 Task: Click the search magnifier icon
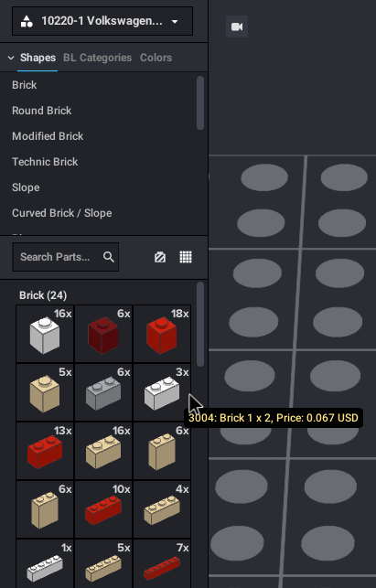pos(109,257)
